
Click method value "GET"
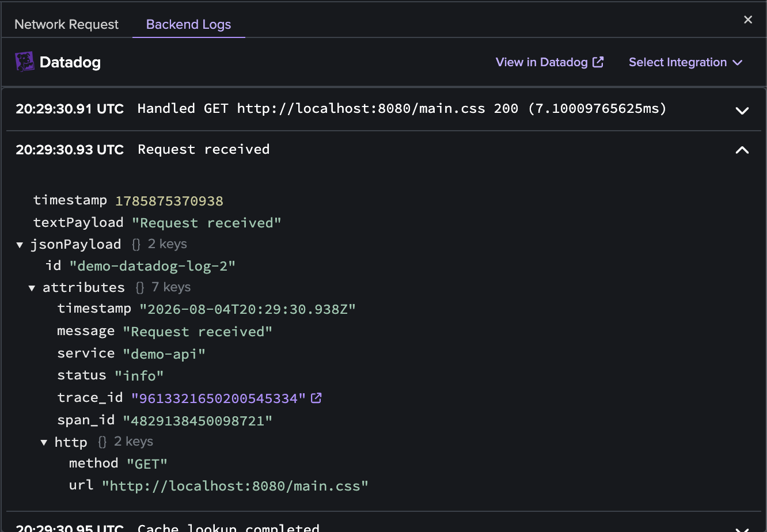click(x=147, y=463)
